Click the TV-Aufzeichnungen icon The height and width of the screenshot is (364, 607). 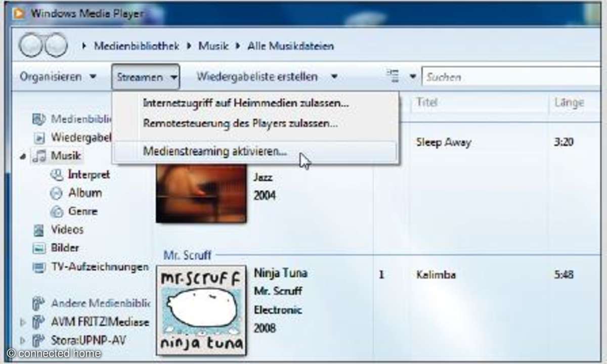pos(39,267)
